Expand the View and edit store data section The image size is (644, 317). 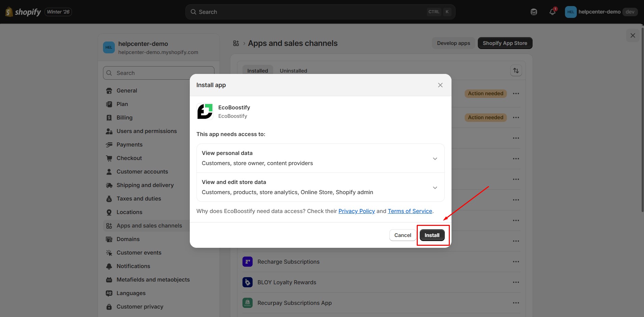pos(435,187)
